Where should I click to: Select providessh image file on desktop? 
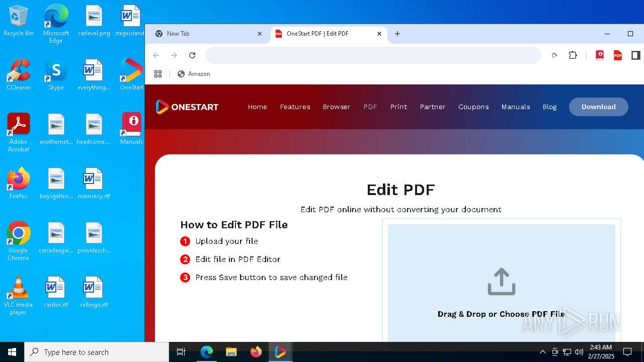click(94, 238)
